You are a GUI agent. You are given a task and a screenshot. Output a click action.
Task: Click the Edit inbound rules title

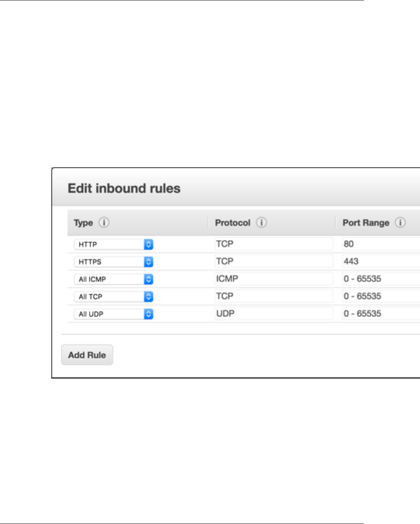(124, 188)
